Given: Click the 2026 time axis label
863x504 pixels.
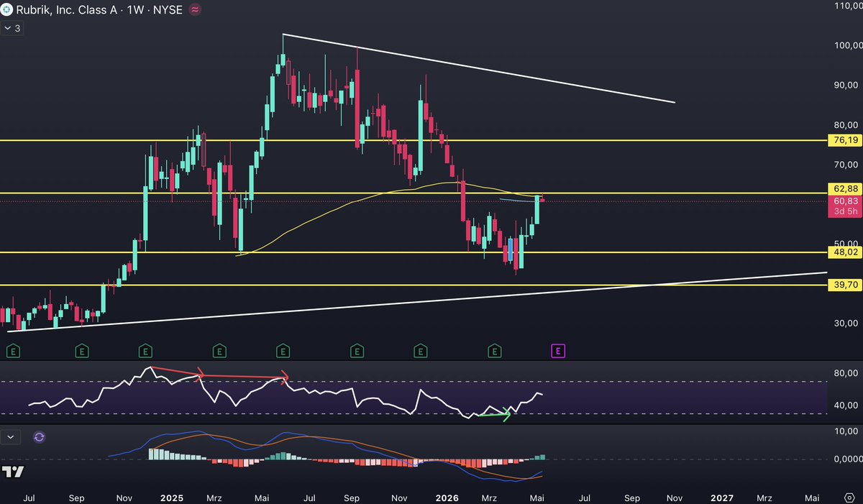Looking at the screenshot, I should pos(447,498).
